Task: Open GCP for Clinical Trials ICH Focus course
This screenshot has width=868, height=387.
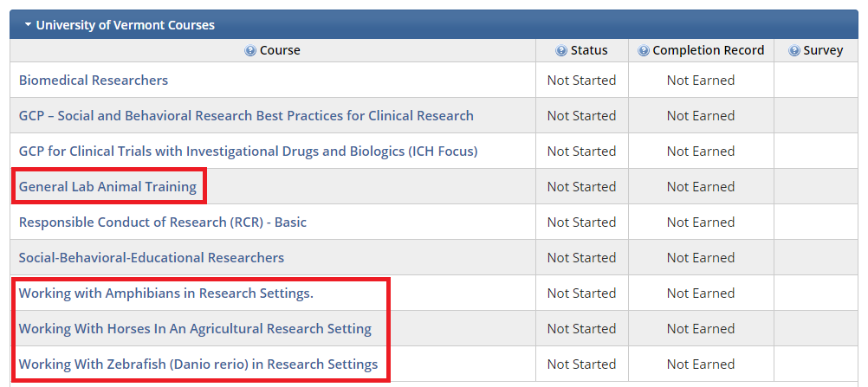Action: tap(248, 152)
